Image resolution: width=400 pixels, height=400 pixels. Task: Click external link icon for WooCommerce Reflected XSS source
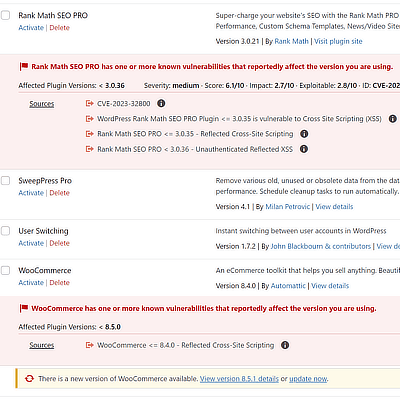(x=89, y=345)
